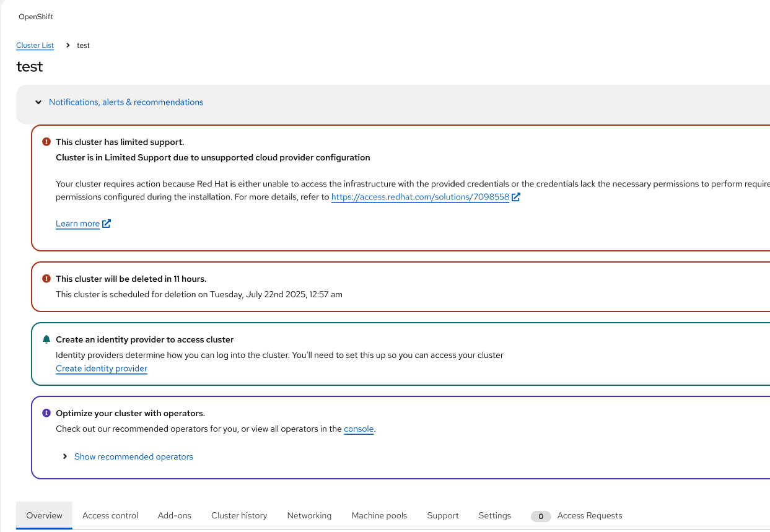Click chevron next to Show recommended operators
This screenshot has height=532, width=770.
pos(65,456)
